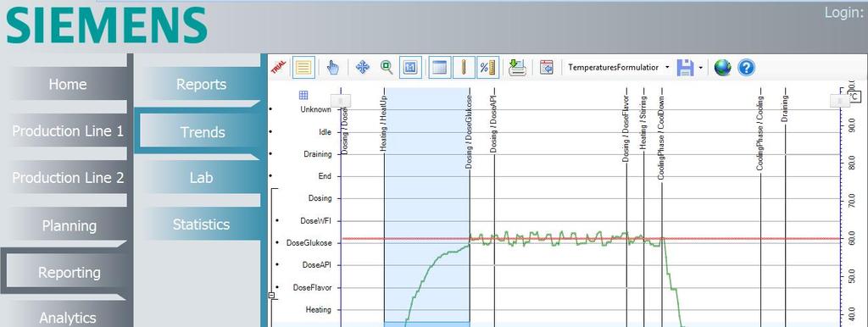Click the globe icon in the toolbar
The width and height of the screenshot is (868, 327).
[x=722, y=68]
